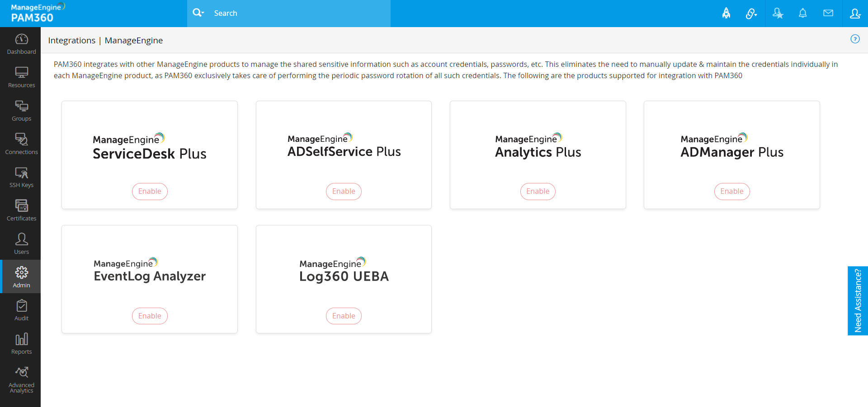Open the mail envelope icon
This screenshot has width=868, height=407.
pos(828,13)
